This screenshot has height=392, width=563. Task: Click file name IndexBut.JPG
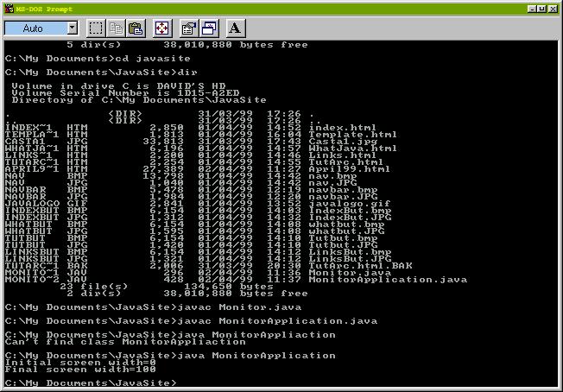coord(350,218)
